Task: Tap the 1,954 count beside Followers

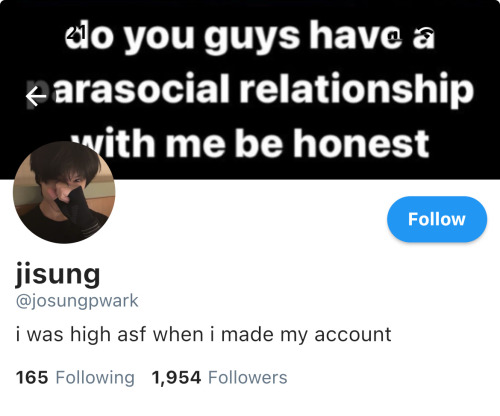Action: point(176,378)
